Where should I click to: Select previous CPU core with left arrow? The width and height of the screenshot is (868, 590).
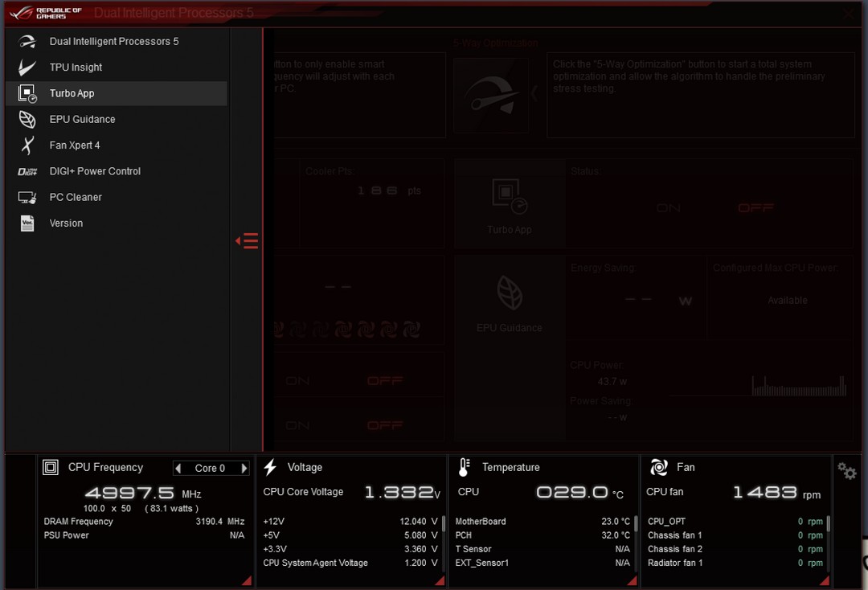pos(178,469)
